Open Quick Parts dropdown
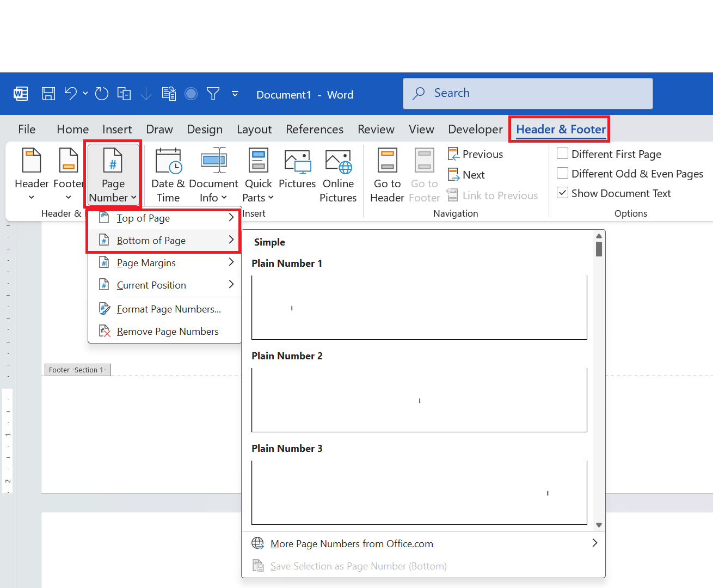This screenshot has height=588, width=713. point(258,174)
